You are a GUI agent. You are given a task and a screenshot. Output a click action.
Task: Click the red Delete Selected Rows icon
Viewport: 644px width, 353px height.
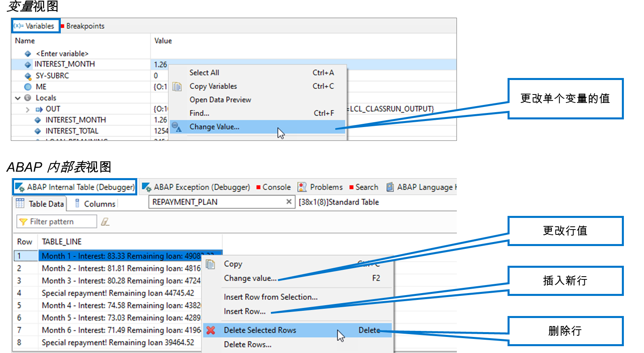click(x=211, y=330)
